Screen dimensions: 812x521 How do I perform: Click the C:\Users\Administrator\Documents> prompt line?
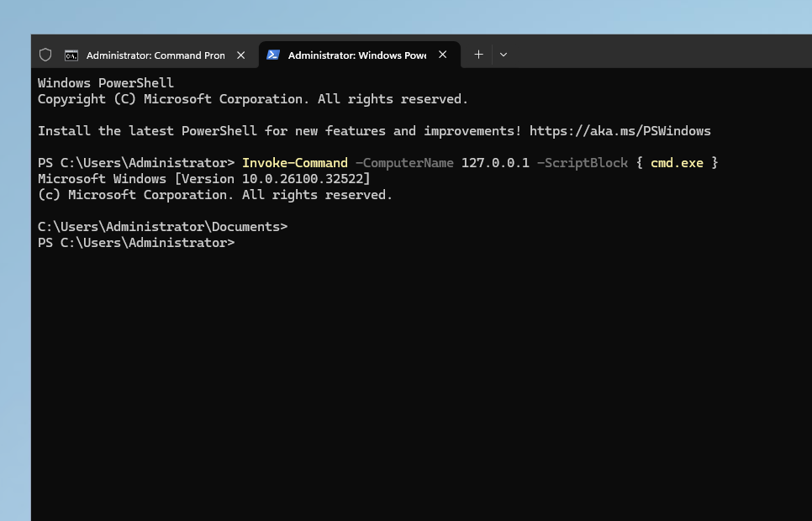(162, 227)
